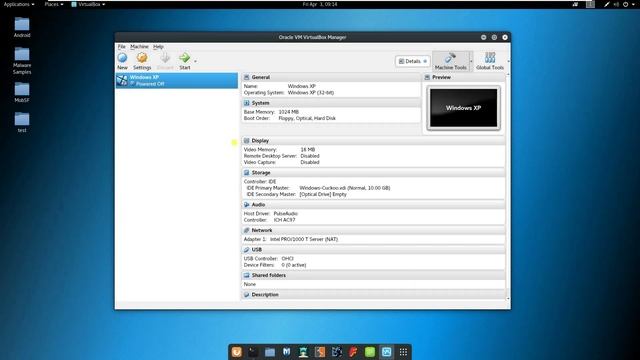Screen dimensions: 640x360
Task: Open the Description section header
Action: tap(265, 294)
